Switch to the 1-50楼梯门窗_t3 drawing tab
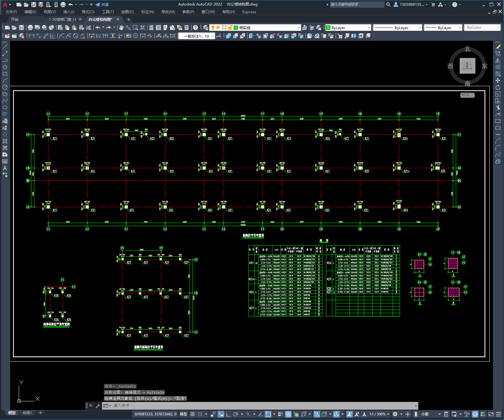 pyautogui.click(x=63, y=19)
